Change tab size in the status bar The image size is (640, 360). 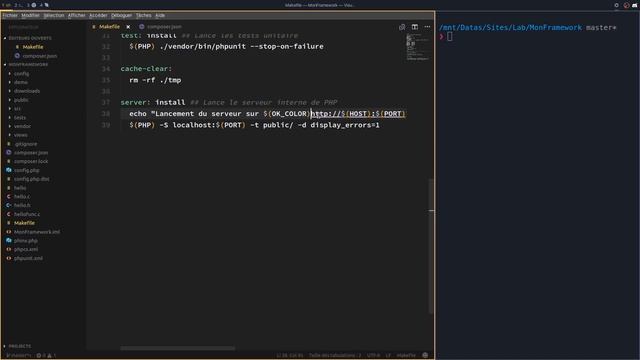335,356
